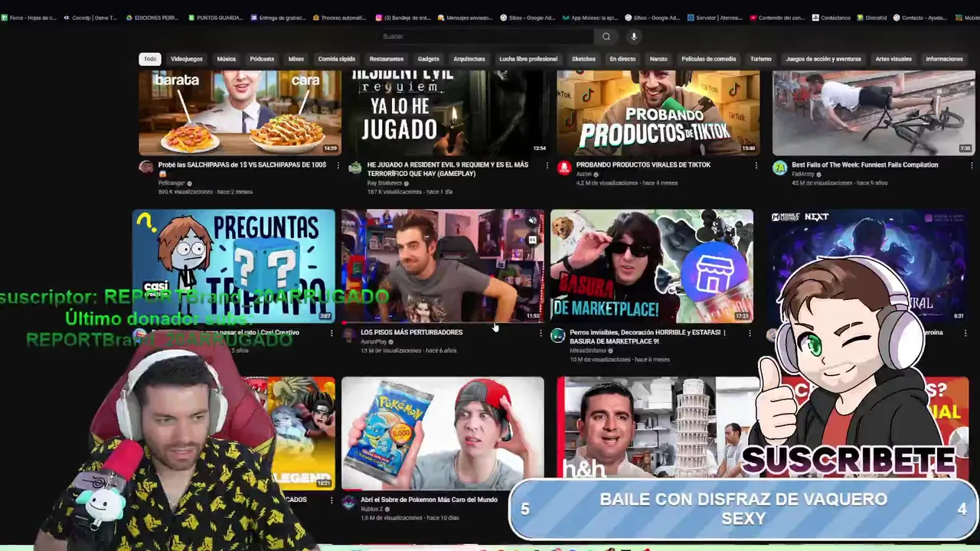This screenshot has height=551, width=980.
Task: Click the YouTube search field
Action: point(486,36)
